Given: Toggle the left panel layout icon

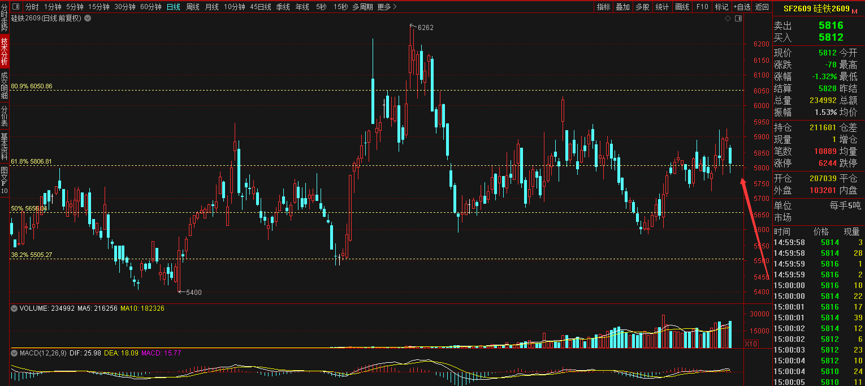Looking at the screenshot, I should point(15,7).
